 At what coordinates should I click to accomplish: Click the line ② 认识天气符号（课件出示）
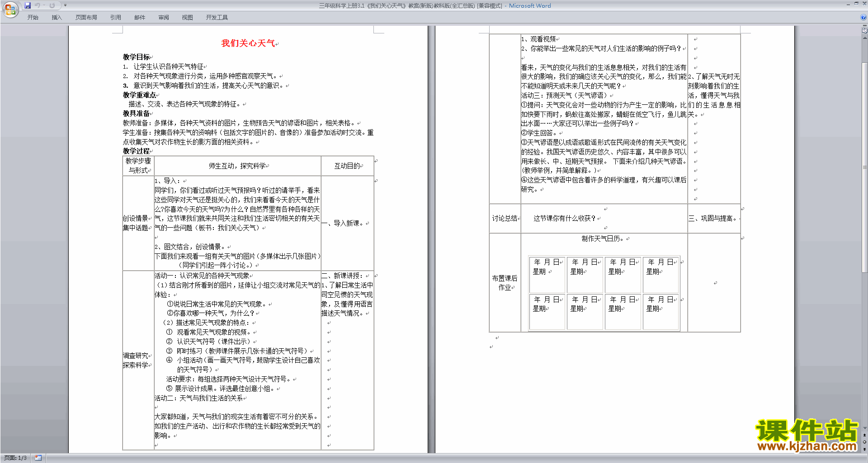208,341
